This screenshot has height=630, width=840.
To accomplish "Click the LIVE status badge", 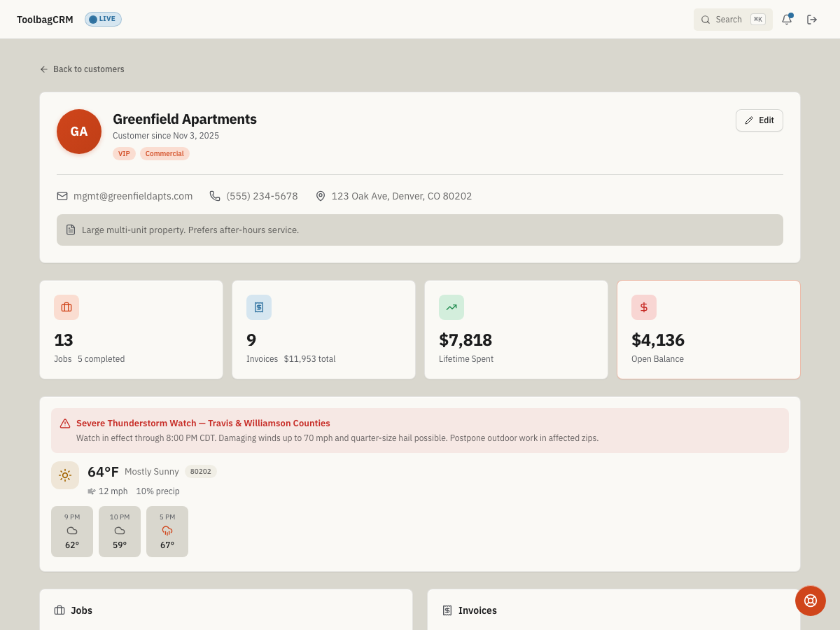I will 103,19.
